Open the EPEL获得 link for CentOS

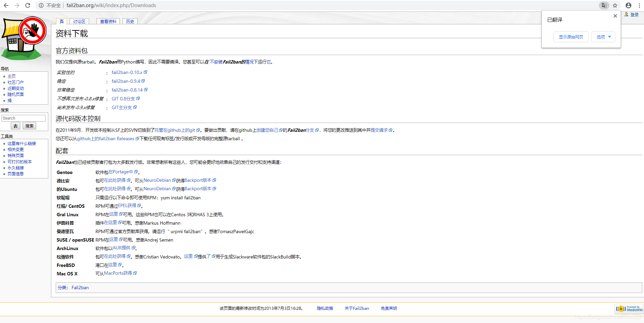[127, 206]
